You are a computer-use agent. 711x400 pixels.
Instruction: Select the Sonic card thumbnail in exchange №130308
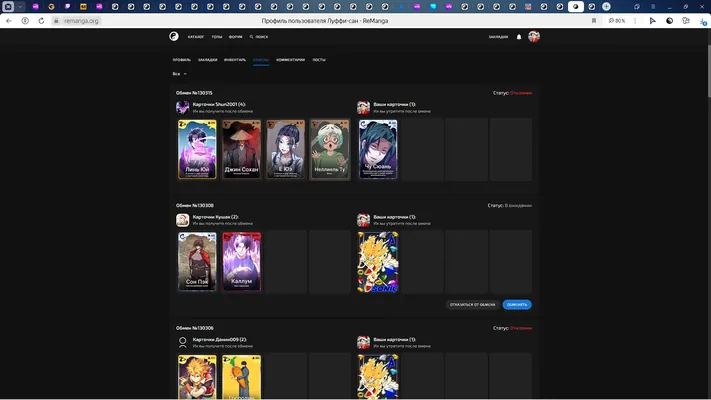[378, 262]
